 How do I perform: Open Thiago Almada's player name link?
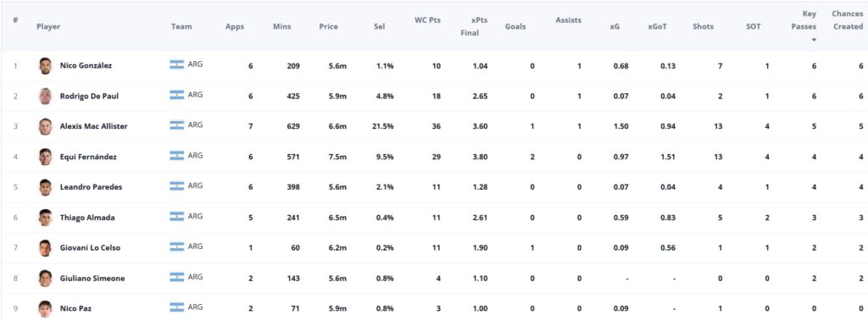(87, 218)
